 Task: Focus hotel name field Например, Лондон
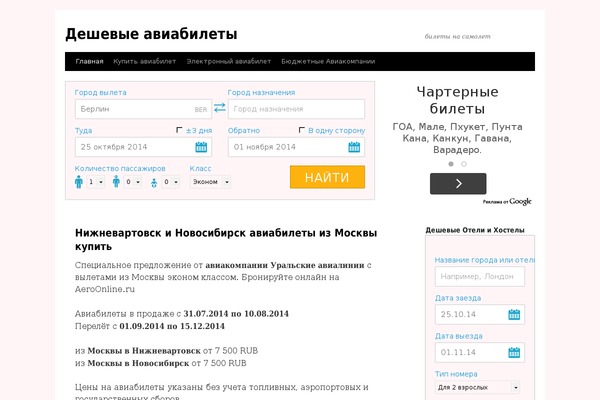(480, 276)
